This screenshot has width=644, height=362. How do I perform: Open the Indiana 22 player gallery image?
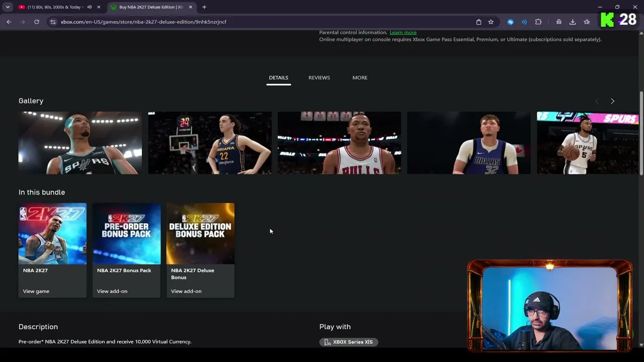[x=210, y=143]
